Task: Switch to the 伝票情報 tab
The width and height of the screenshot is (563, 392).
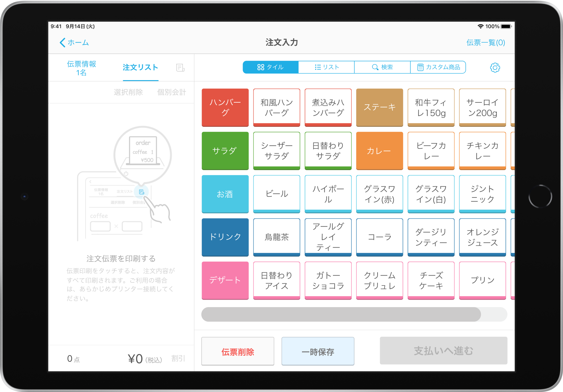Action: tap(81, 67)
